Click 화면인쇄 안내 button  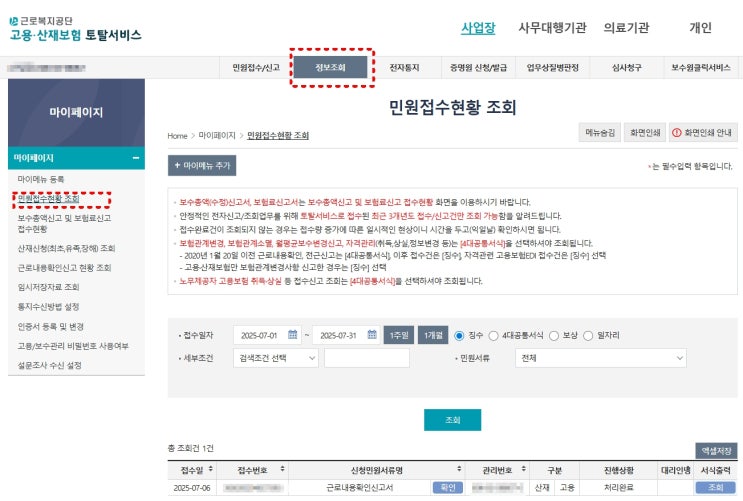[703, 132]
